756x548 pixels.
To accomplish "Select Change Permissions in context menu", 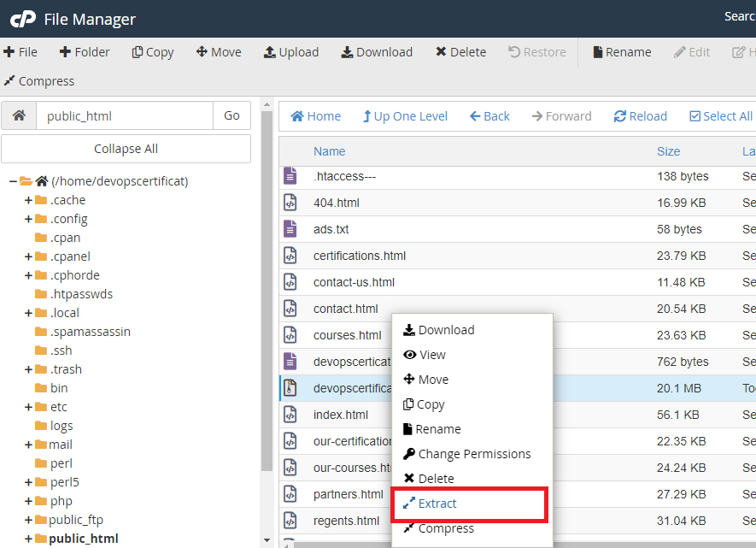I will point(474,454).
